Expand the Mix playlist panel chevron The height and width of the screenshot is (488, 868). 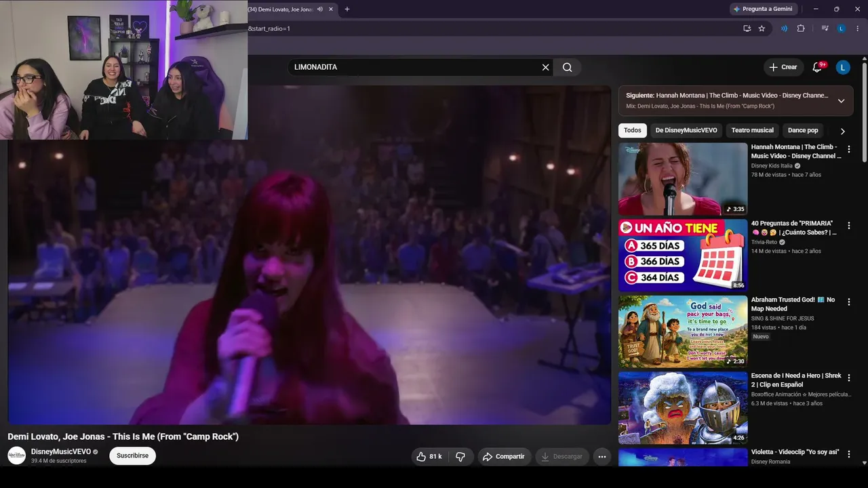(841, 101)
